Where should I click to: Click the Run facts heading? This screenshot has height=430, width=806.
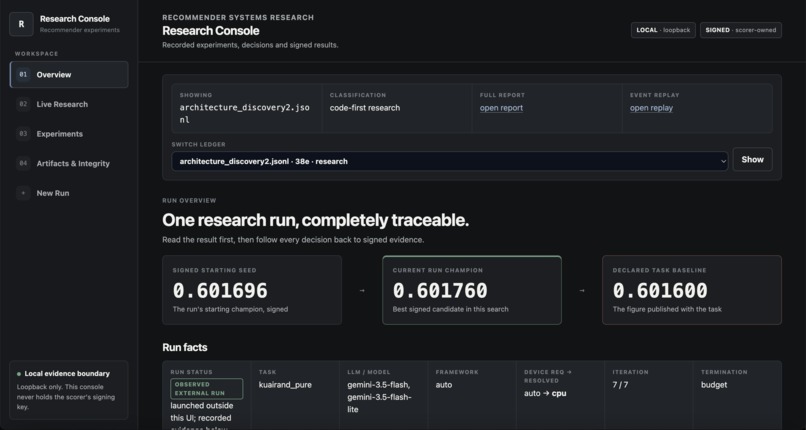tap(185, 348)
